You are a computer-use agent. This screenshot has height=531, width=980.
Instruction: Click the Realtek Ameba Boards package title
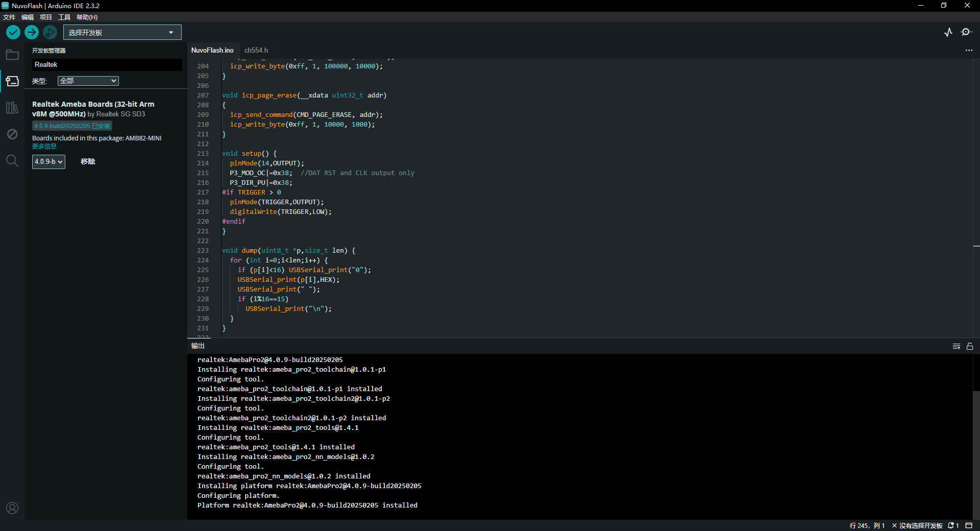(x=93, y=109)
